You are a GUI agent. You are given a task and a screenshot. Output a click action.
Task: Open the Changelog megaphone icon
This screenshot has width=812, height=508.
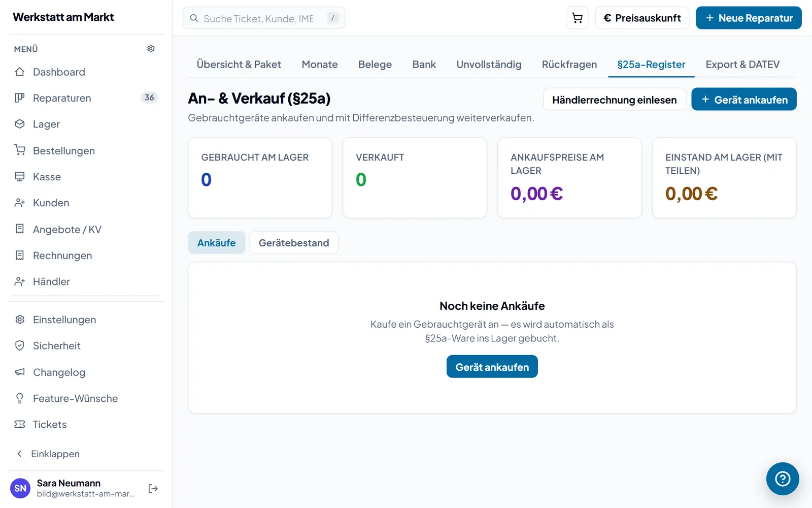(20, 372)
